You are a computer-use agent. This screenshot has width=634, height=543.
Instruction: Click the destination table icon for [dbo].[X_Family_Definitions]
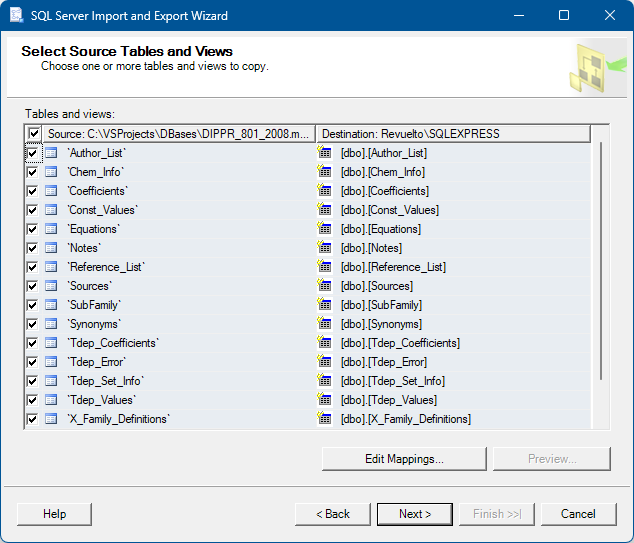click(324, 418)
